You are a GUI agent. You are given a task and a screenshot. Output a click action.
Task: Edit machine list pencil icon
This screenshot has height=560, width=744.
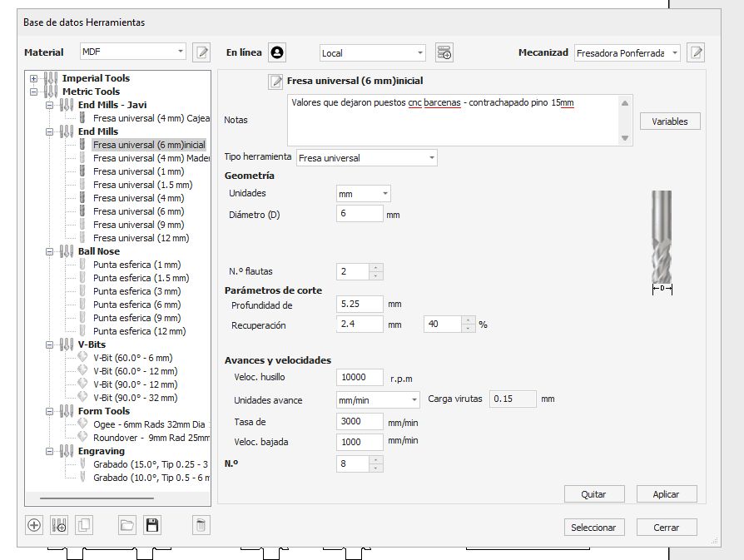[696, 52]
